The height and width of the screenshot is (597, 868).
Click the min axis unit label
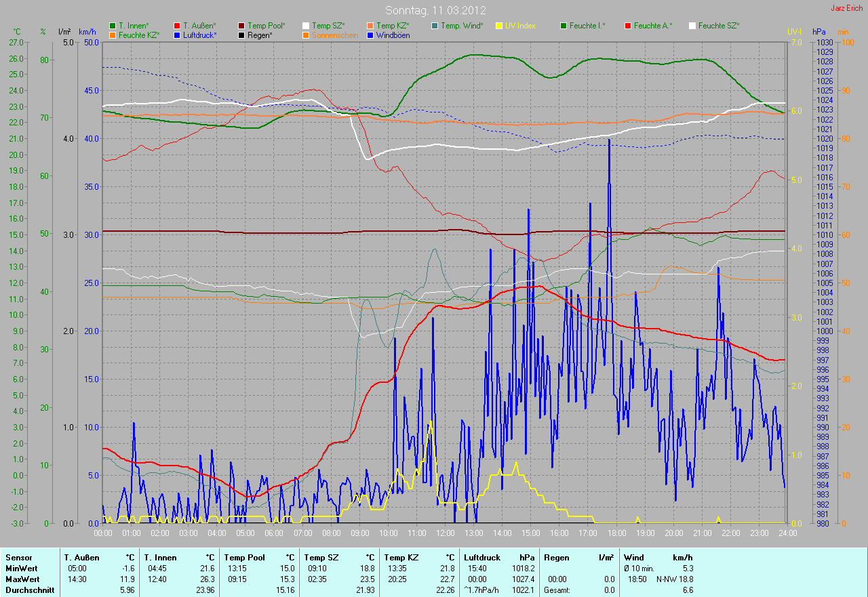(x=843, y=32)
